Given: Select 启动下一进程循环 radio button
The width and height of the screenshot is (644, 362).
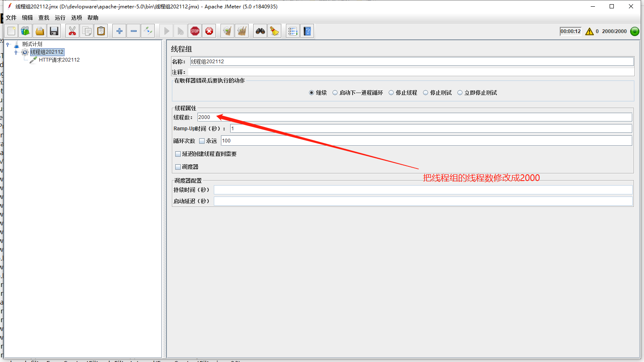Looking at the screenshot, I should tap(335, 93).
